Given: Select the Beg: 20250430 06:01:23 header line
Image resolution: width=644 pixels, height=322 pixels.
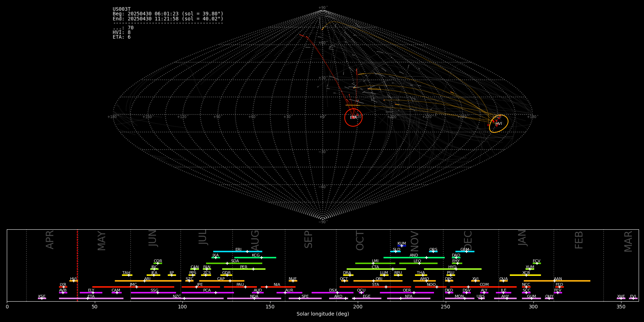Looking at the screenshot, I should coord(168,14).
